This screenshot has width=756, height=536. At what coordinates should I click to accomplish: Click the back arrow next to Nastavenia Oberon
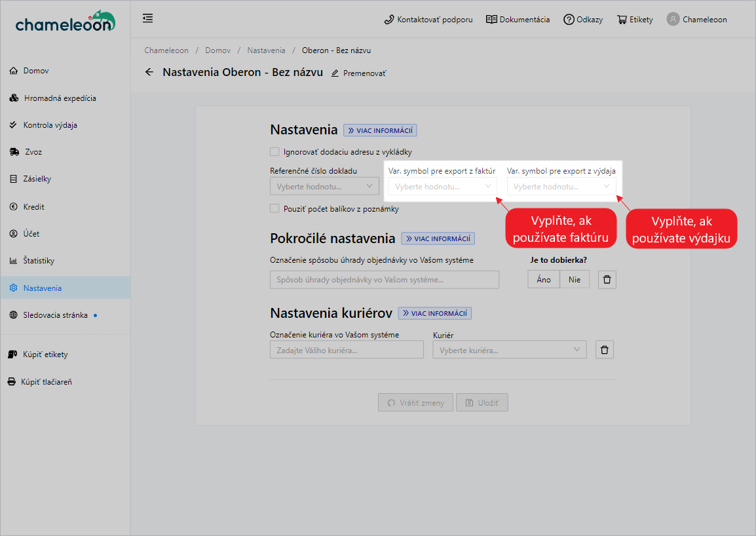[x=149, y=72]
